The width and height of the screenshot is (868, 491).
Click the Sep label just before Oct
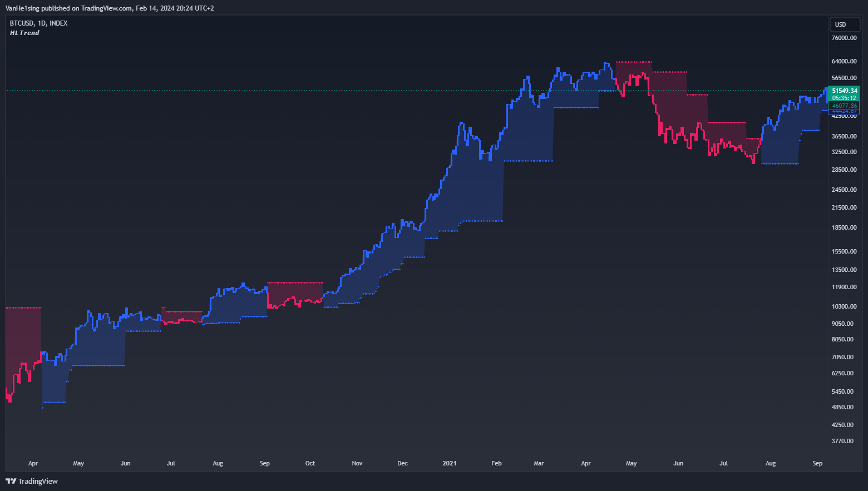(x=265, y=463)
